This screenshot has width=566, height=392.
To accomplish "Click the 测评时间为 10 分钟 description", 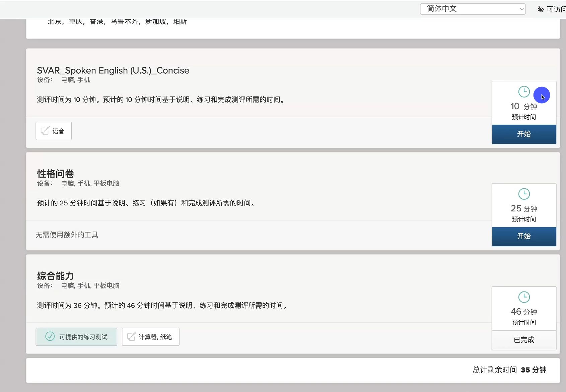I will tap(161, 100).
